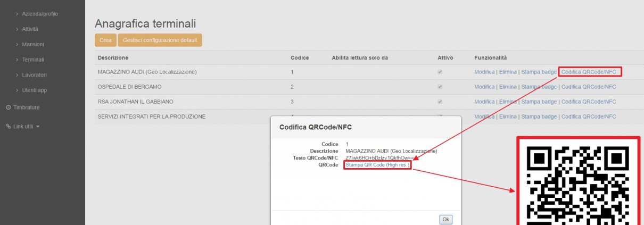
Task: Click Stampa badge for RSA JONATHAN IL GABBIANO
Action: (x=539, y=102)
